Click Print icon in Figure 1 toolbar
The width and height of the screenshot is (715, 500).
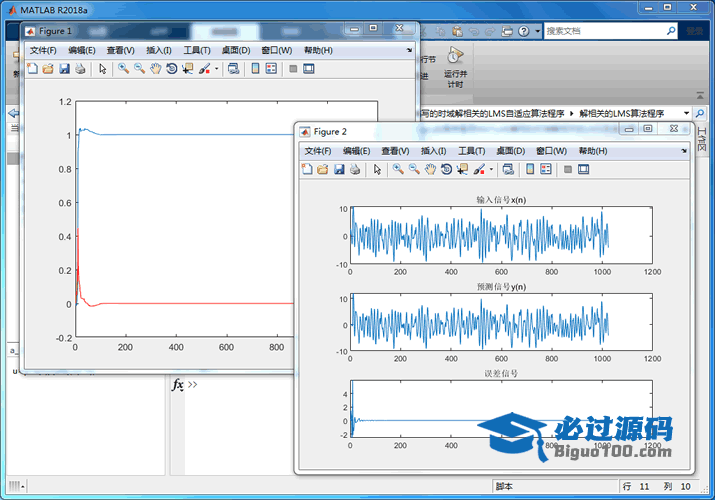[80, 69]
